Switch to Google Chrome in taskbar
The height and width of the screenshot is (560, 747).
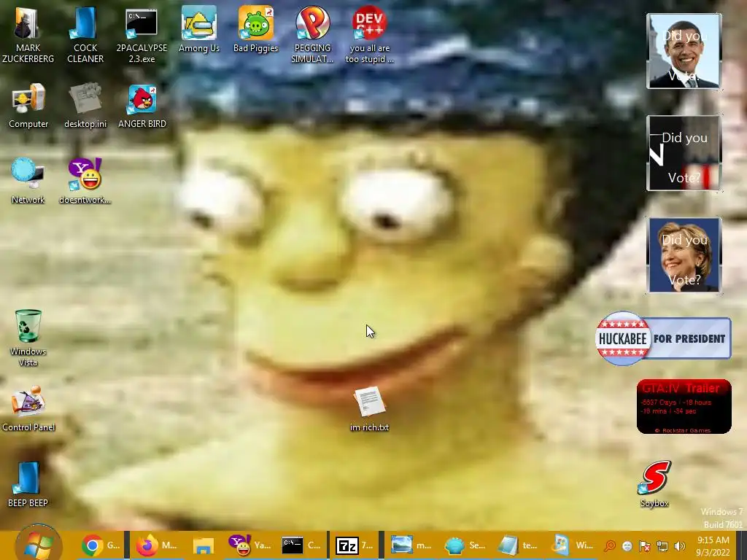coord(101,545)
